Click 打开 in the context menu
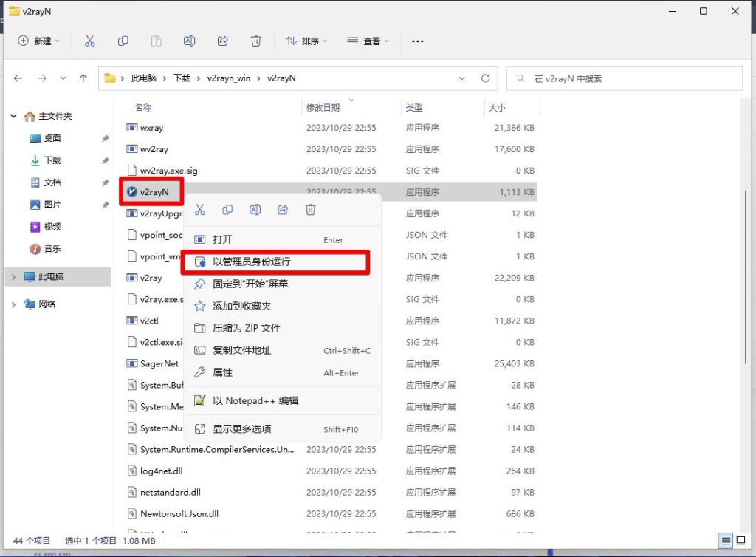The height and width of the screenshot is (557, 756). click(283, 239)
